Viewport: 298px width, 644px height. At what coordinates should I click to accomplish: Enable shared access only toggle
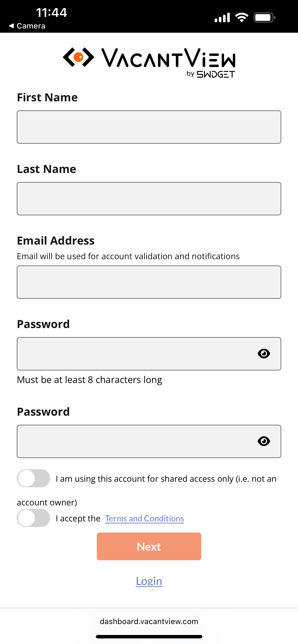click(x=33, y=478)
